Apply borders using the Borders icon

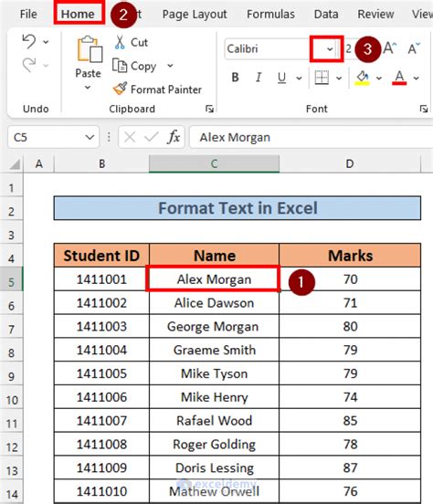click(322, 78)
